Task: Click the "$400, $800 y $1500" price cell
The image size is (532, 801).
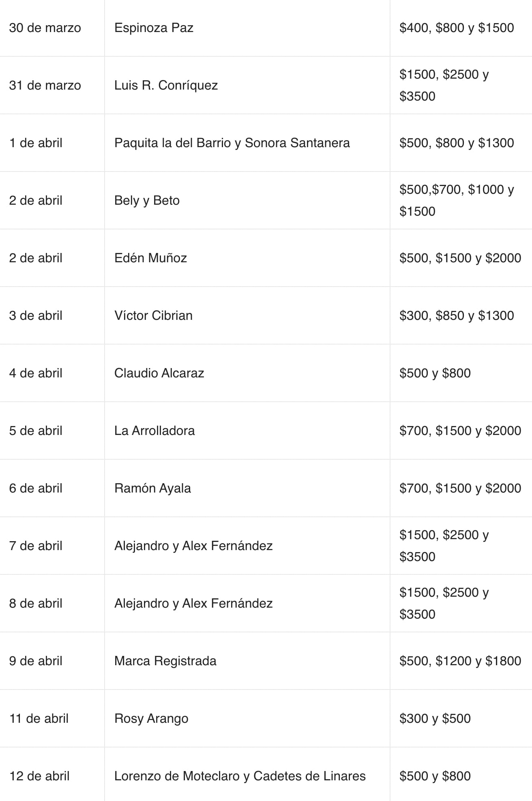Action: (x=457, y=28)
